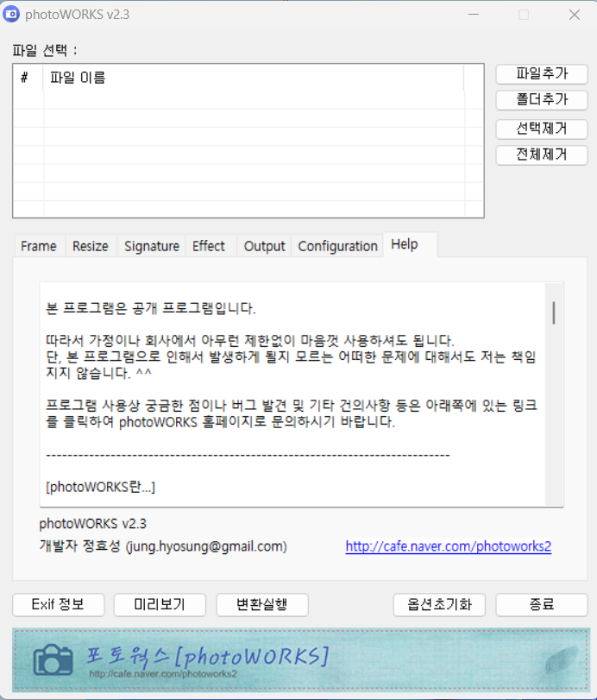Click the photoWORKS app icon in title bar
The image size is (597, 700).
coord(11,15)
